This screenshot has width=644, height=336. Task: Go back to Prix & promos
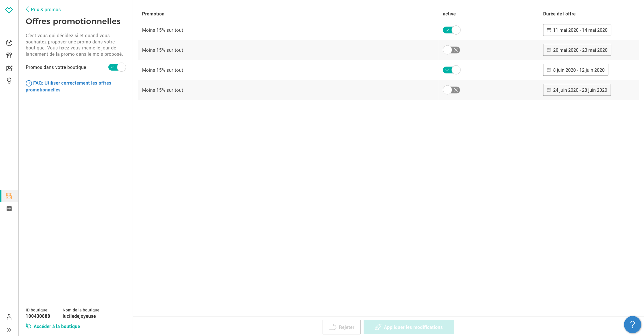point(43,9)
